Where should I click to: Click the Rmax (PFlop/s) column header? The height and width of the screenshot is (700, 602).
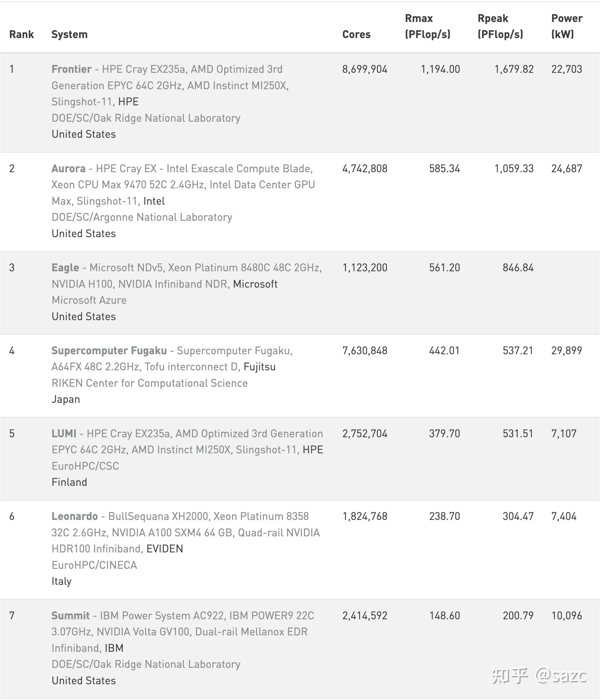click(427, 26)
